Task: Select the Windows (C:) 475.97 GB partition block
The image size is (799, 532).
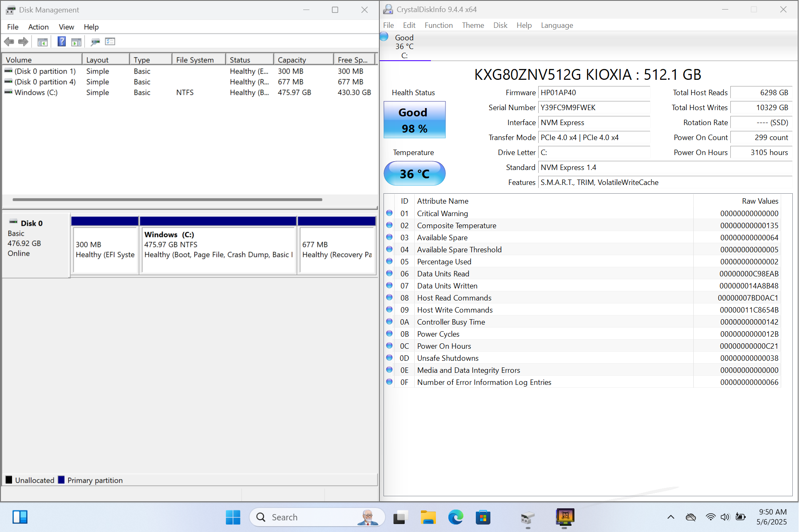Action: click(x=218, y=245)
